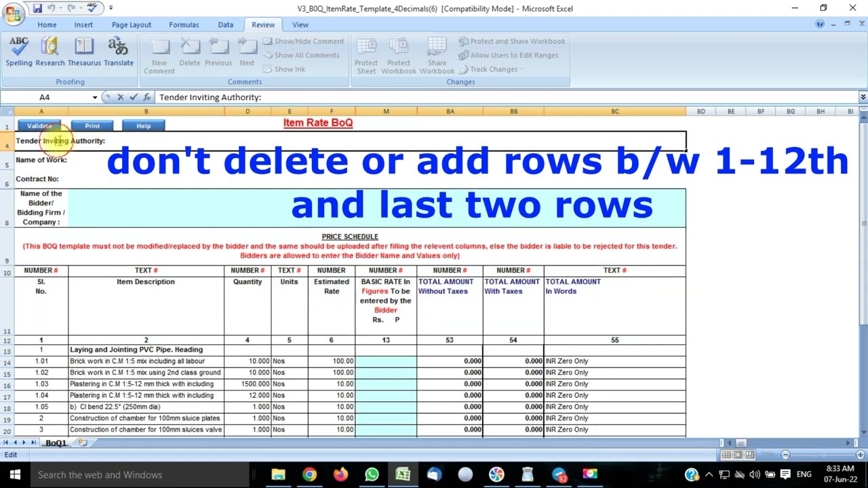Viewport: 868px width, 488px height.
Task: Undo the last action from the Quick Access Toolbar
Action: 52,8
